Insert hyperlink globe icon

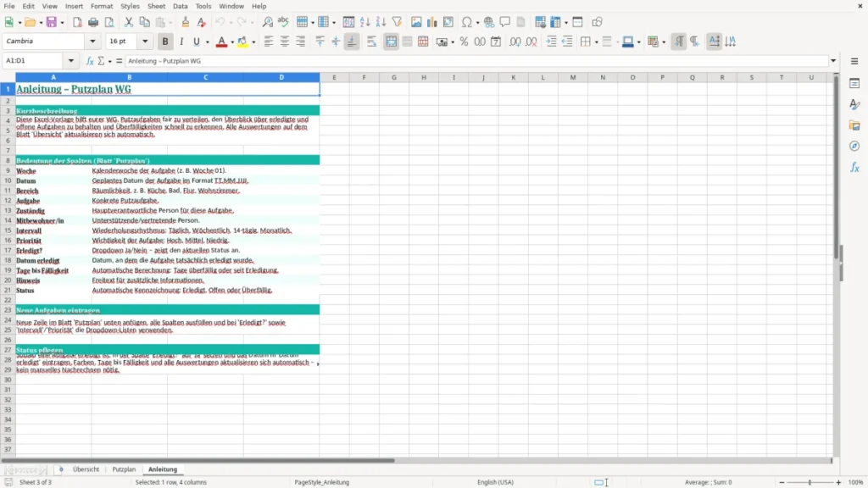(489, 22)
